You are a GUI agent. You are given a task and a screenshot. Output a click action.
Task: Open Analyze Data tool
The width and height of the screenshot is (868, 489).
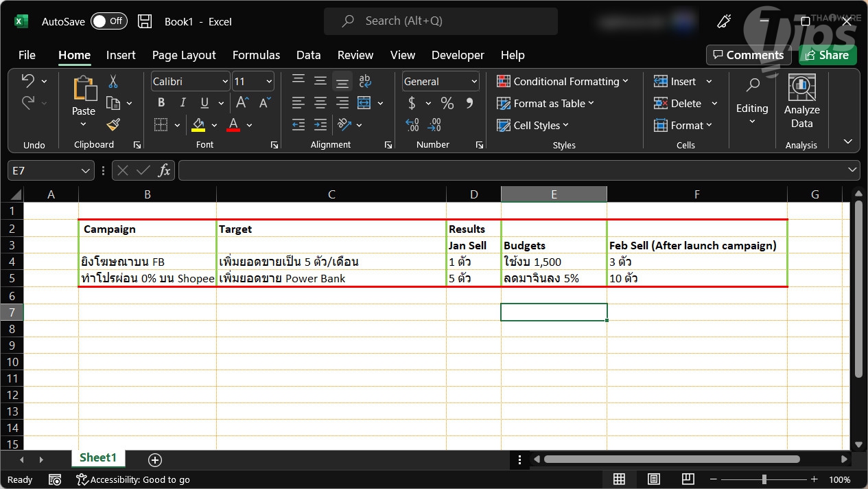[801, 103]
